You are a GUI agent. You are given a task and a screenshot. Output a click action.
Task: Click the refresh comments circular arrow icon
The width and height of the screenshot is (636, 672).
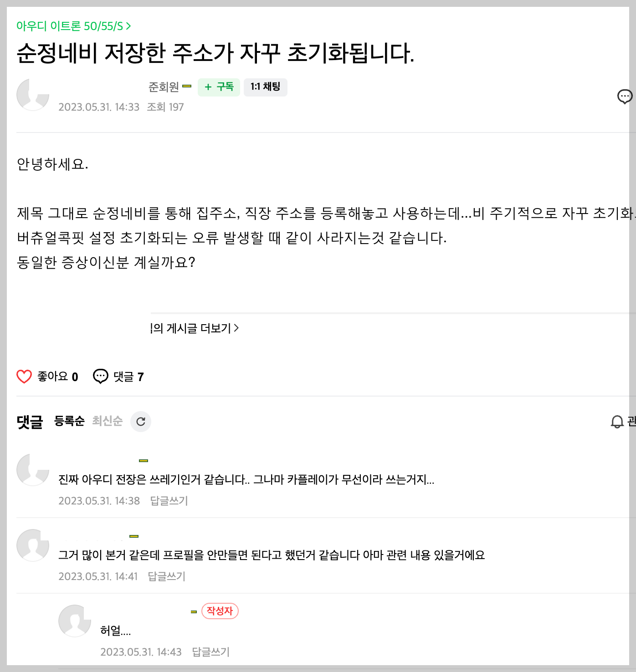(141, 422)
